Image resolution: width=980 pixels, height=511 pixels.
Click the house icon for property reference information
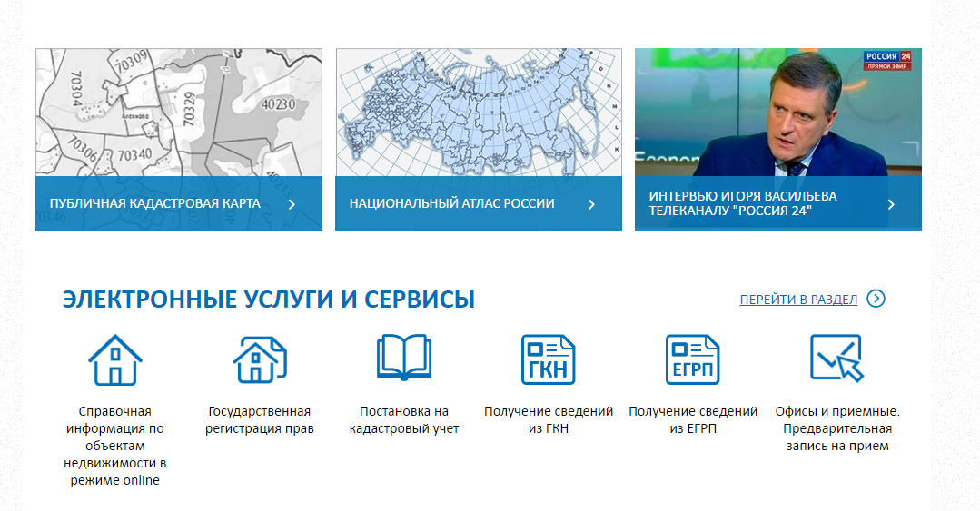(x=115, y=359)
